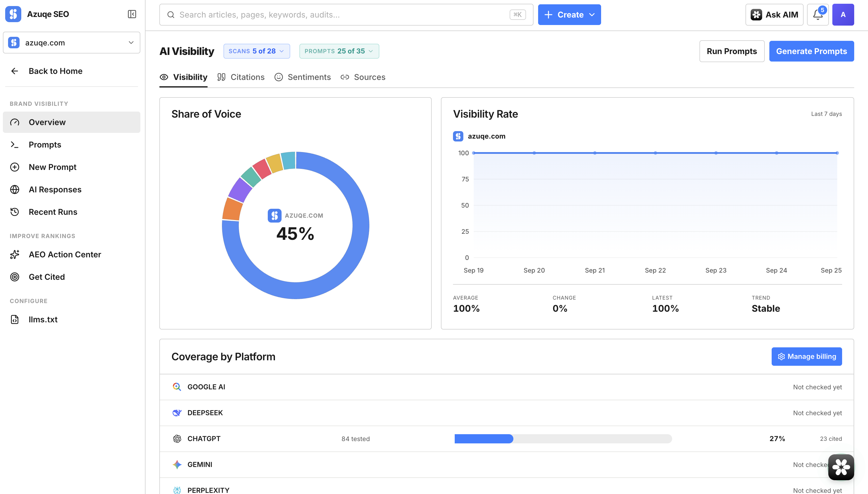Open AI Responses in the sidebar
This screenshot has width=868, height=494.
pos(72,189)
